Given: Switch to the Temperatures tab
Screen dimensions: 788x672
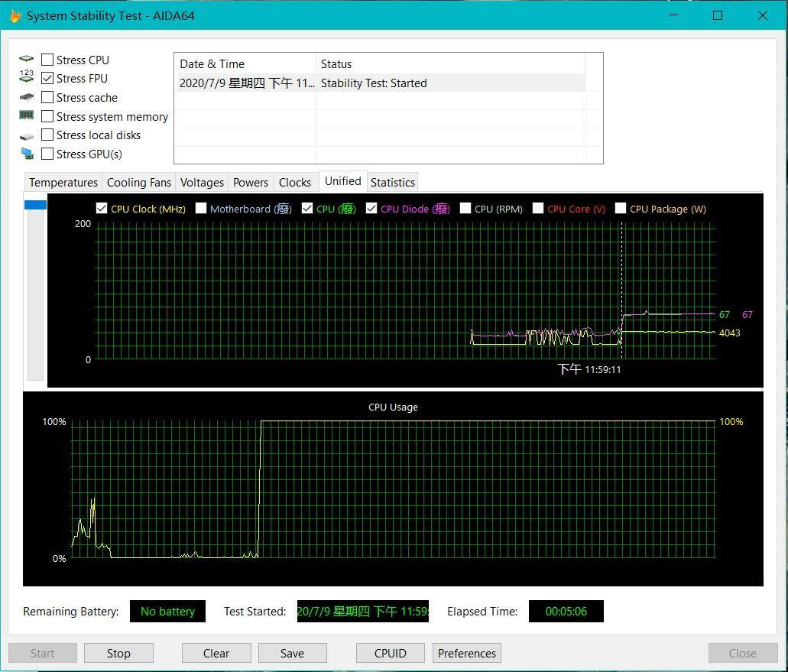Looking at the screenshot, I should (63, 183).
